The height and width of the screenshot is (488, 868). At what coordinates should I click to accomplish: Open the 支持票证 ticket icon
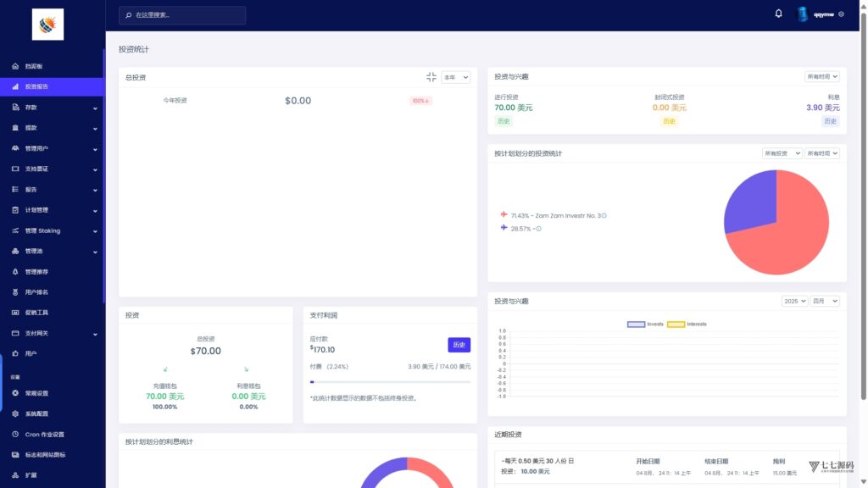pos(15,169)
